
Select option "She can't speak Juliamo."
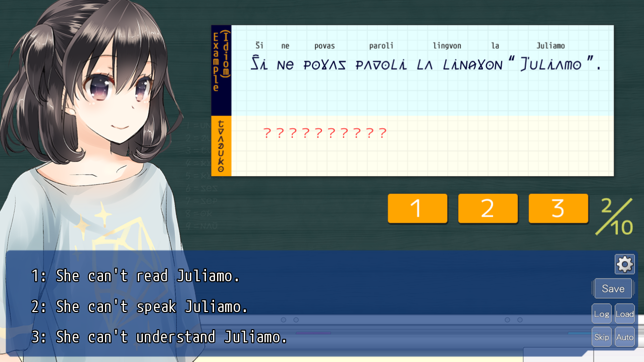139,306
